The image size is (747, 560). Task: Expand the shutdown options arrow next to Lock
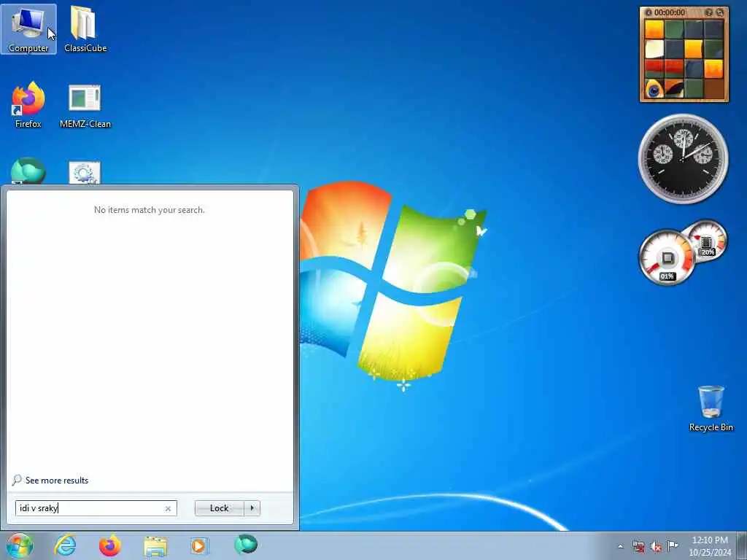pos(252,508)
